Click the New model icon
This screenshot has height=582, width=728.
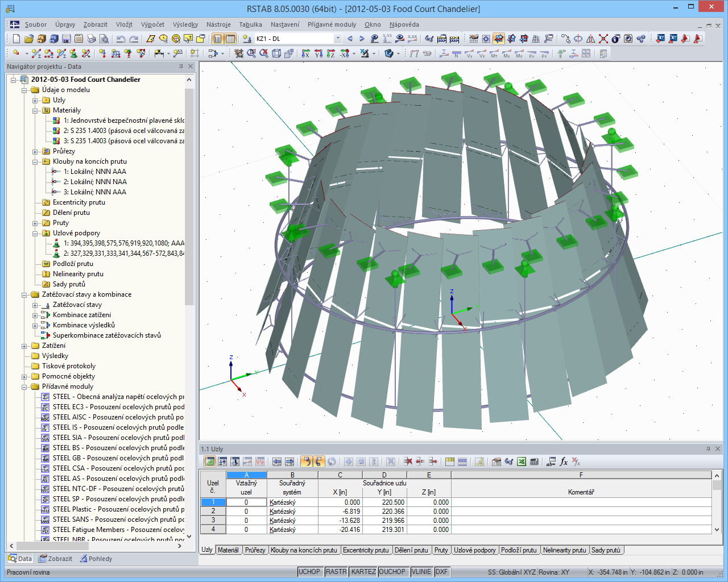[x=16, y=39]
